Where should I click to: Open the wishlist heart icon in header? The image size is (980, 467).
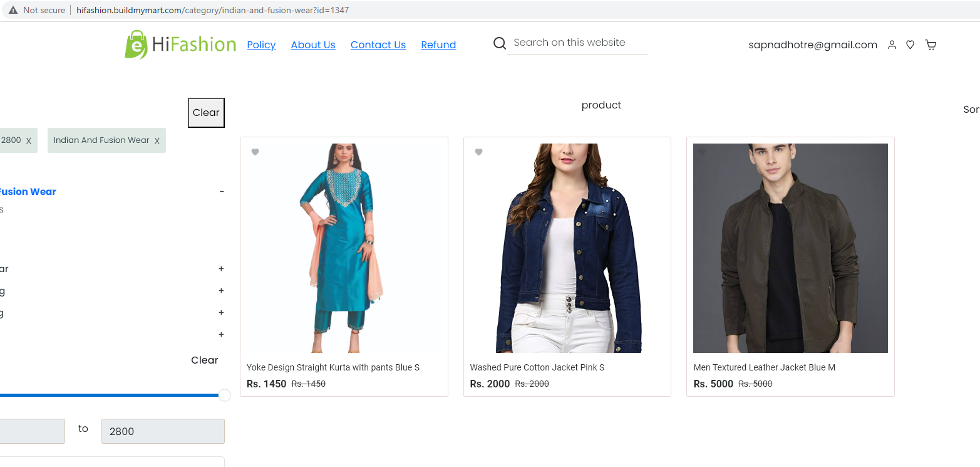tap(910, 45)
